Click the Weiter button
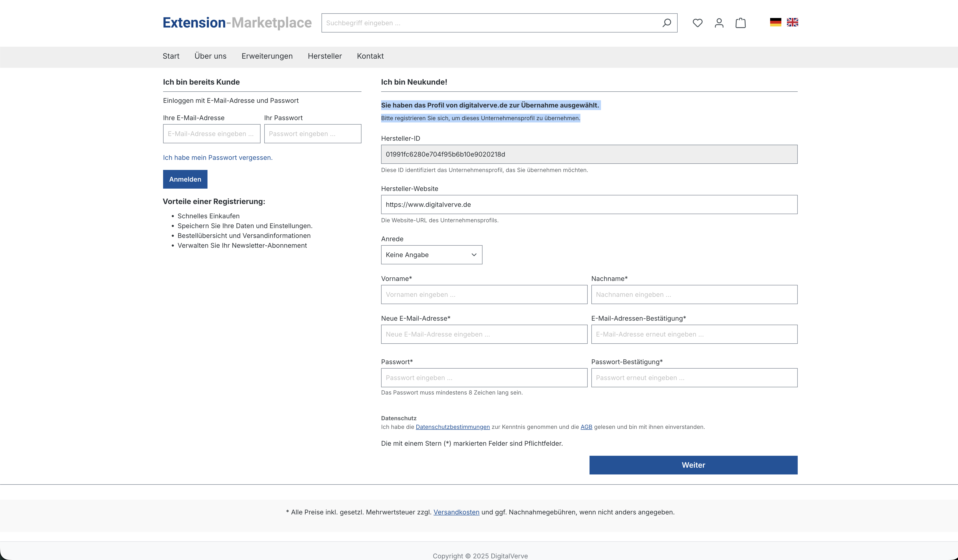 pos(693,465)
